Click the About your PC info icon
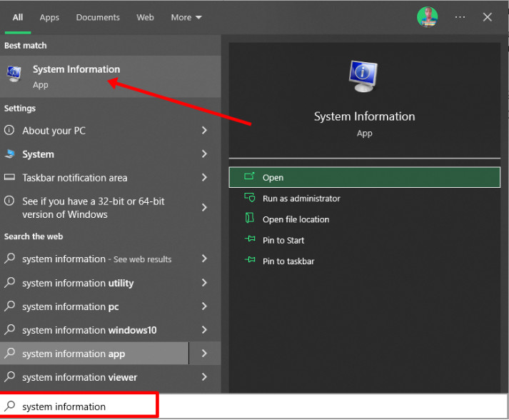509x420 pixels. [x=9, y=130]
